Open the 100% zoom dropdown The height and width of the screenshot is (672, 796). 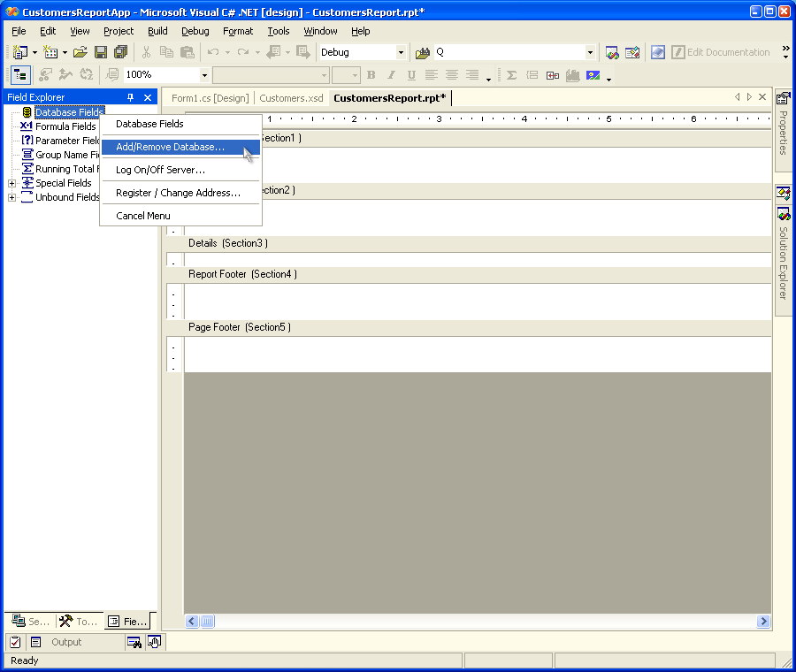[x=204, y=75]
